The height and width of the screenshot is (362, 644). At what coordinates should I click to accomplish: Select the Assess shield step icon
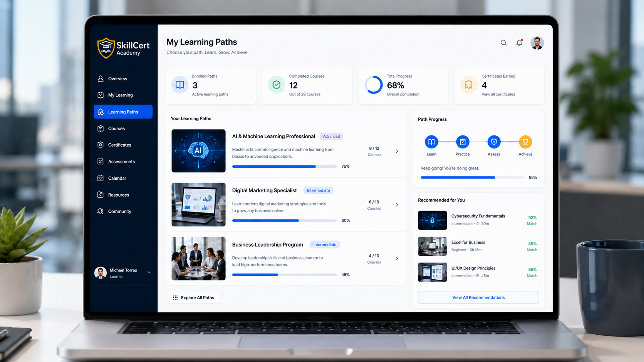(494, 142)
